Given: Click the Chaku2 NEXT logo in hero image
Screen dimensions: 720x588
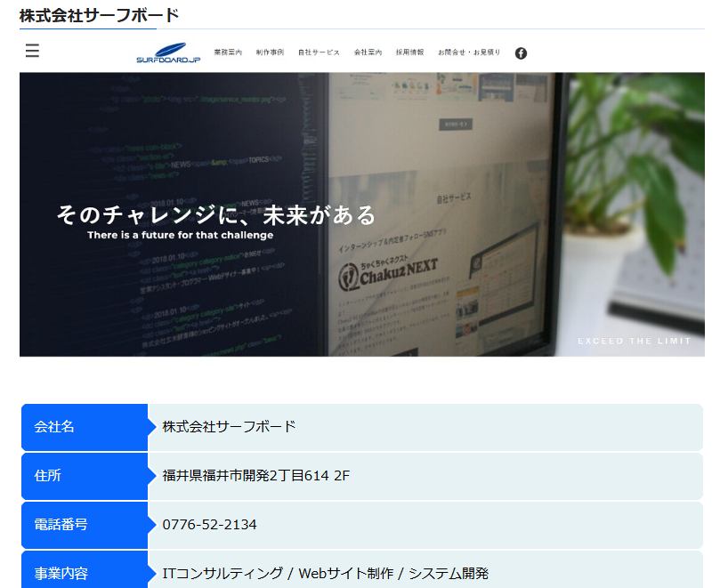Looking at the screenshot, I should tap(388, 275).
